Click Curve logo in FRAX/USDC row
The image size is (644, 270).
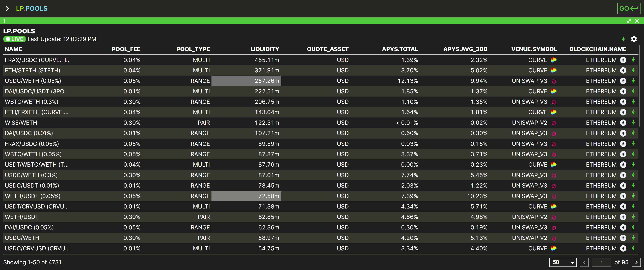553,60
